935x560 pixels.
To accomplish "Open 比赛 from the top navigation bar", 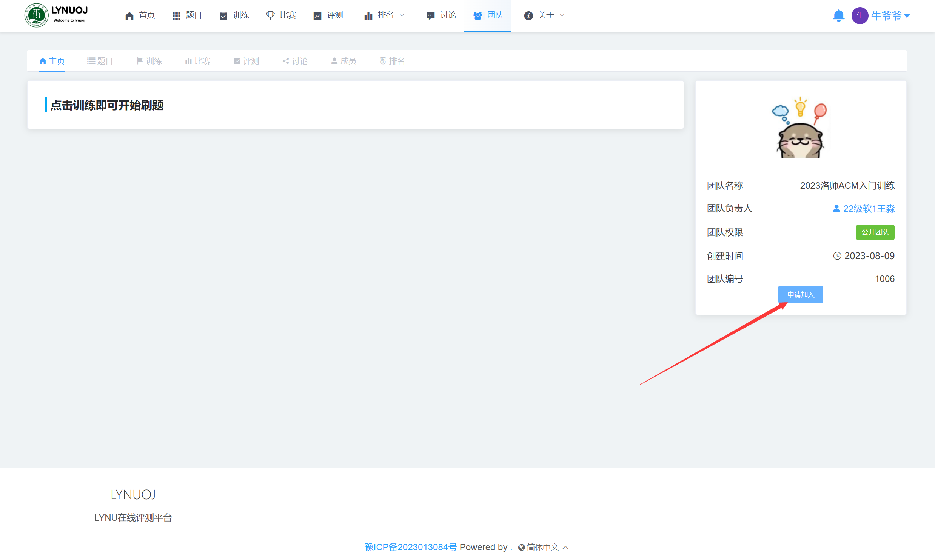I will pos(281,15).
